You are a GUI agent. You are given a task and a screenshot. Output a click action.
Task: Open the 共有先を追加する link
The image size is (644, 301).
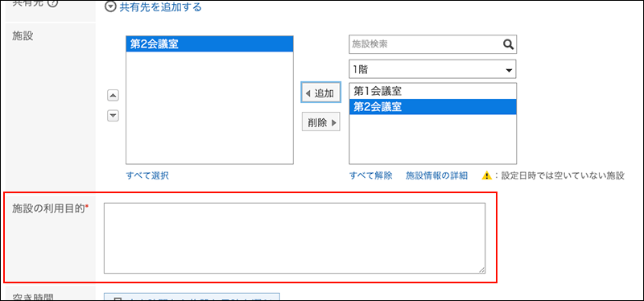click(160, 7)
